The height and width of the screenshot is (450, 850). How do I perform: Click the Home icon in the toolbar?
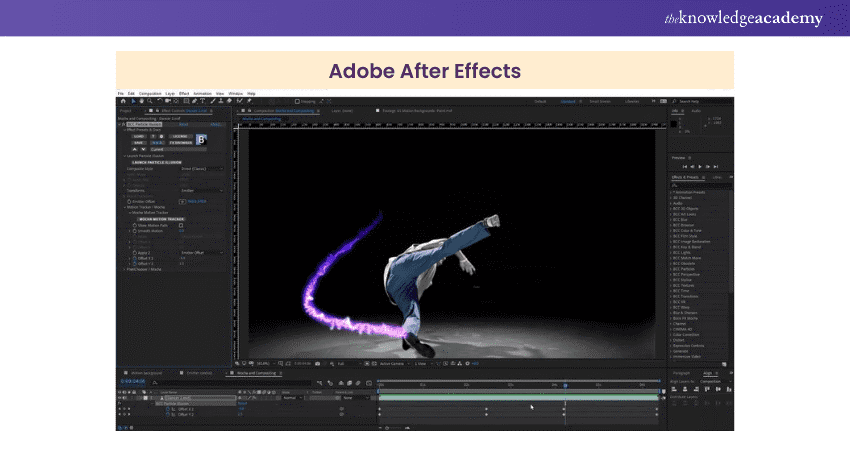[x=123, y=101]
